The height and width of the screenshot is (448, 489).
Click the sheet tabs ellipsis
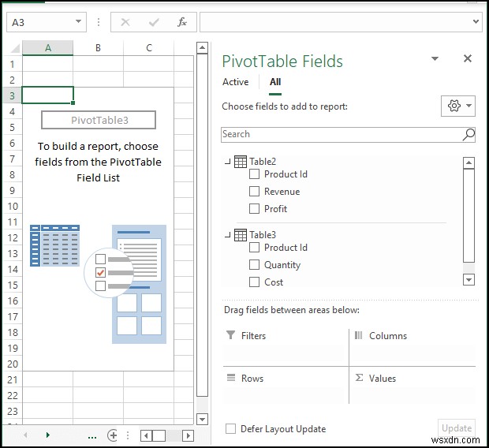(92, 438)
